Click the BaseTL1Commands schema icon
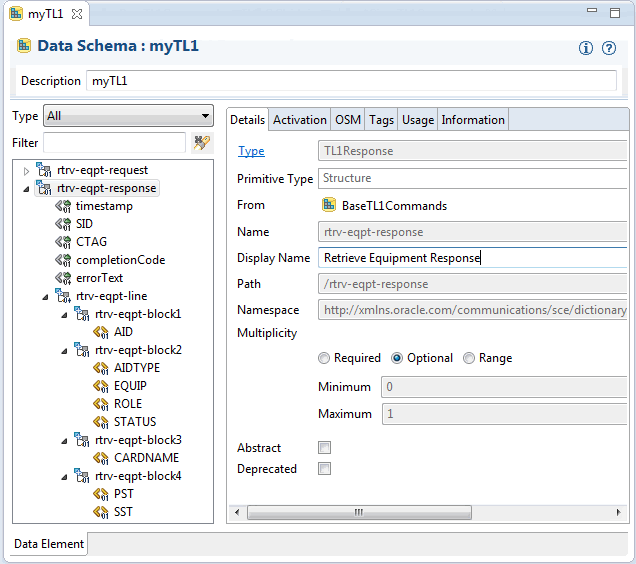The image size is (636, 564). pos(329,205)
